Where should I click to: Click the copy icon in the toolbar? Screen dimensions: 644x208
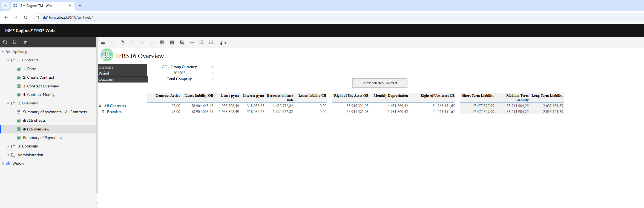[x=123, y=42]
